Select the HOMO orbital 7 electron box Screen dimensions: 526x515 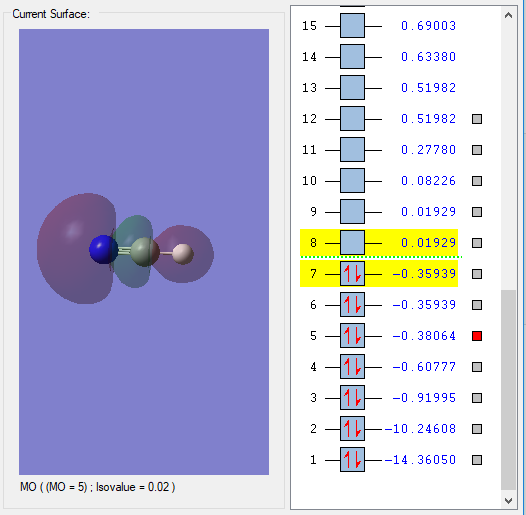[x=352, y=274]
